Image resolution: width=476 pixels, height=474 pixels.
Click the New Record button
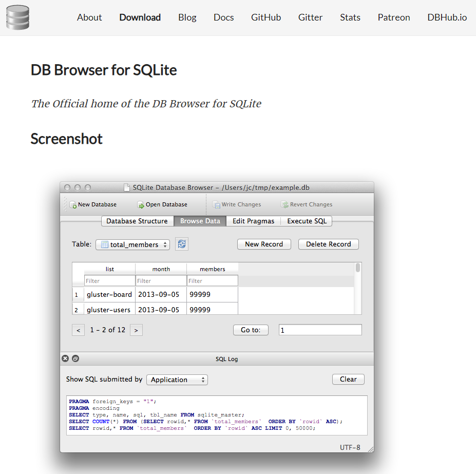264,244
